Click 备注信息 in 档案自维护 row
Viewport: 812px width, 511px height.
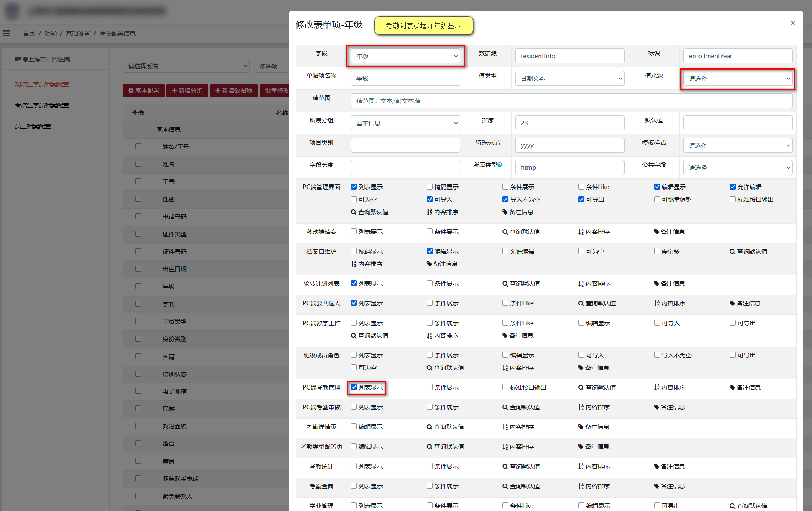point(442,264)
